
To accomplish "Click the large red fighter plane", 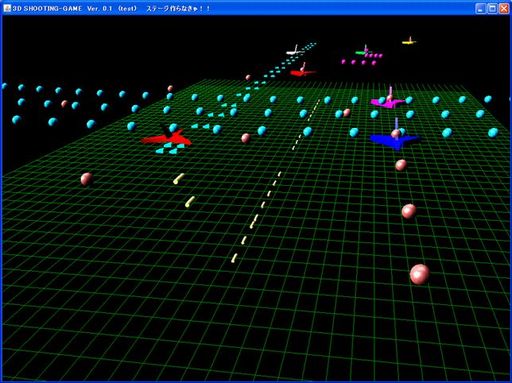I will pos(167,137).
